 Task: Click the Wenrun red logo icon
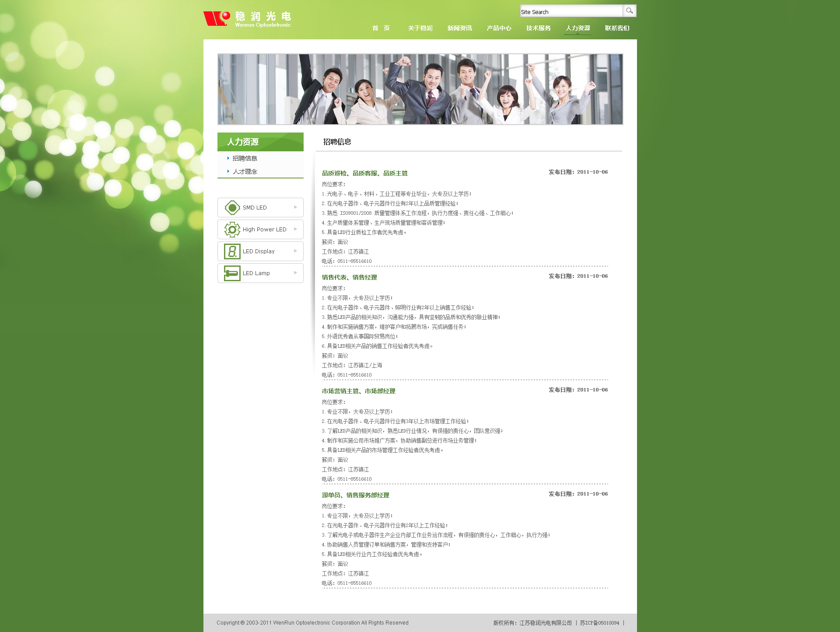[217, 18]
